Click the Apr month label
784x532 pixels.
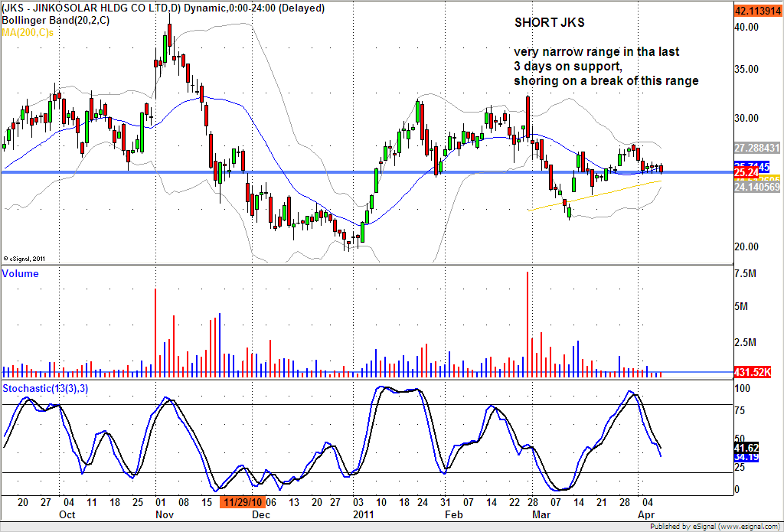pyautogui.click(x=645, y=515)
